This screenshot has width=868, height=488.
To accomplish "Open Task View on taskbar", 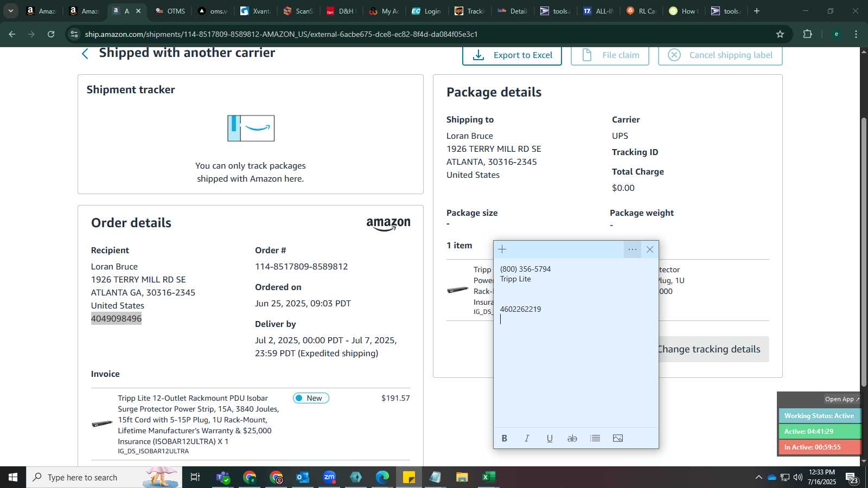I will (195, 477).
